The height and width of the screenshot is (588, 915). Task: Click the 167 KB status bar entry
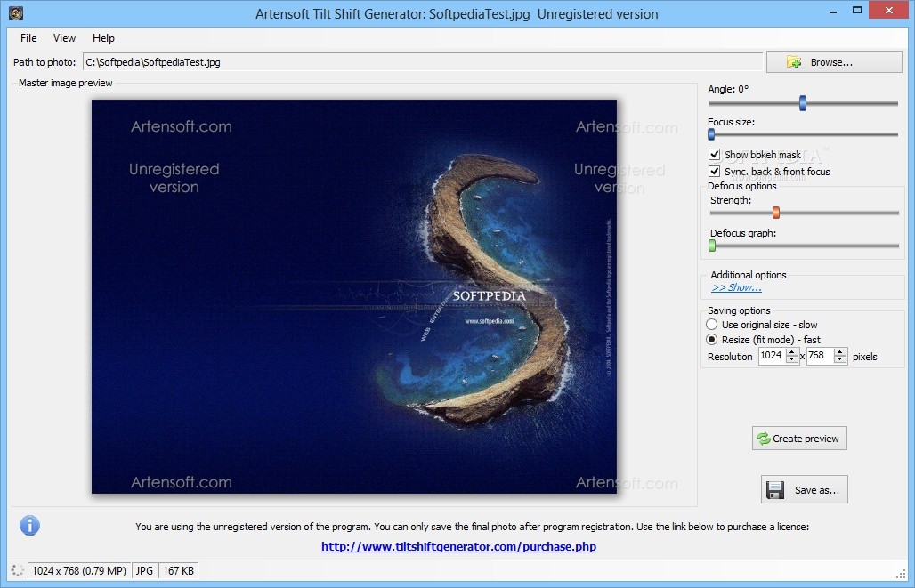pyautogui.click(x=179, y=570)
